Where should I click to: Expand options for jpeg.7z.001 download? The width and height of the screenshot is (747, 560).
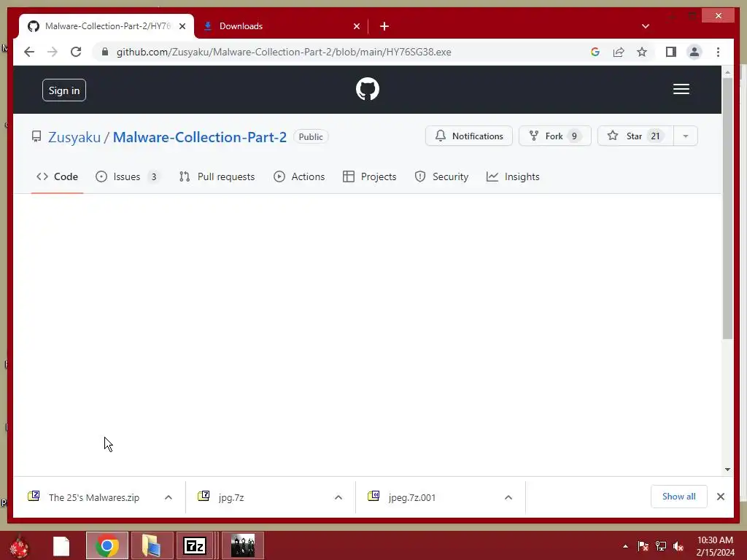click(x=508, y=497)
